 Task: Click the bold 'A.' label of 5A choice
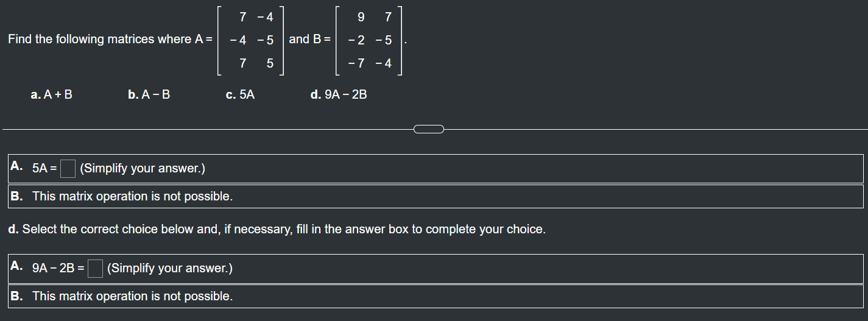click(x=17, y=166)
